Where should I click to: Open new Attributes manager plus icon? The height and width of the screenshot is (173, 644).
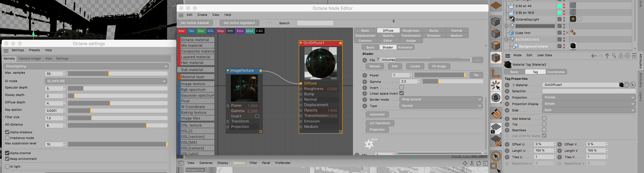[x=634, y=56]
